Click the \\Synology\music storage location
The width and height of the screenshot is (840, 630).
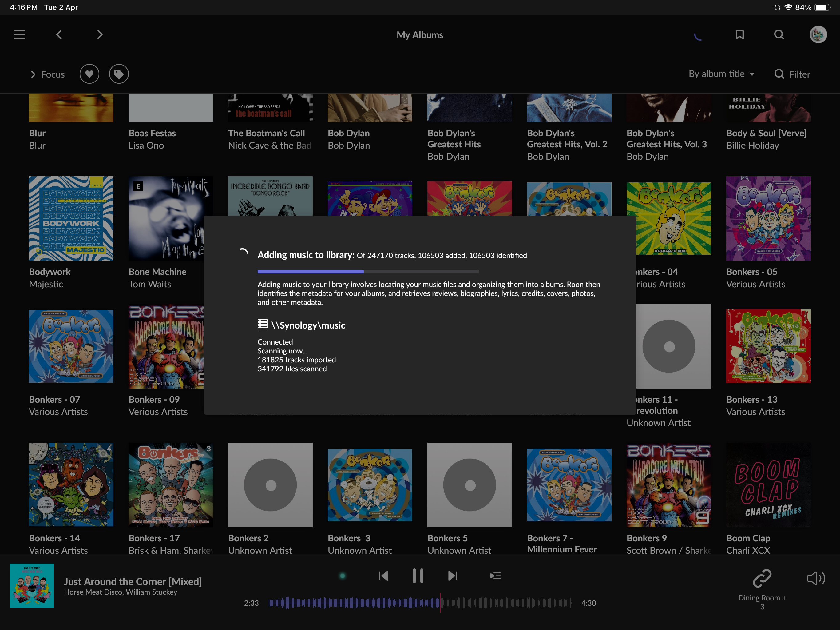point(308,325)
